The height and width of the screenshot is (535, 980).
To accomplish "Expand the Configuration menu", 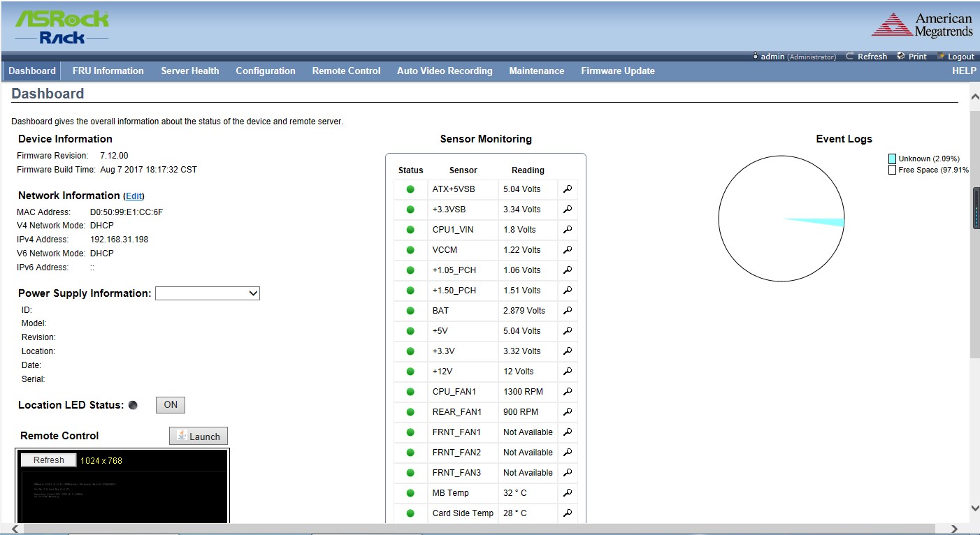I will pyautogui.click(x=265, y=71).
